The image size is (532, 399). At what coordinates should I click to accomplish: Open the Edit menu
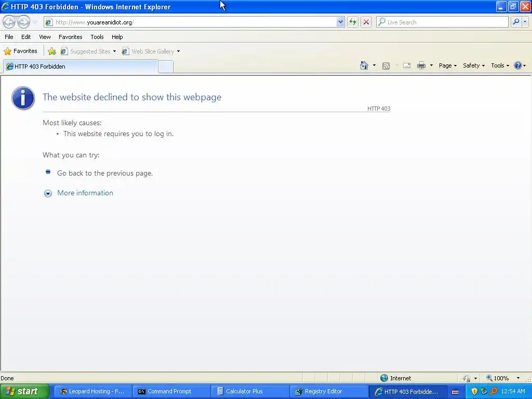(x=26, y=37)
